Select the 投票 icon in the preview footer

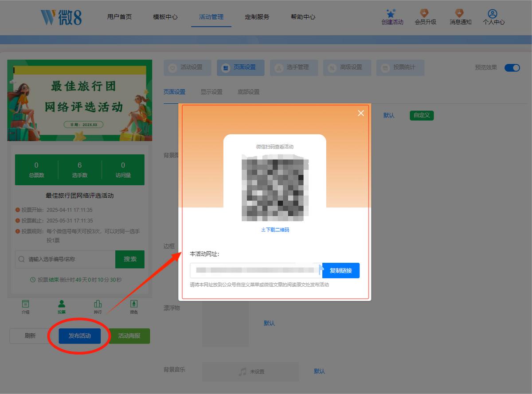(x=62, y=304)
